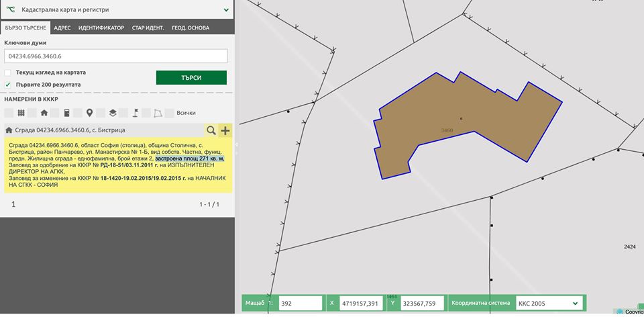Zoom to result with magnifier icon

tap(211, 130)
